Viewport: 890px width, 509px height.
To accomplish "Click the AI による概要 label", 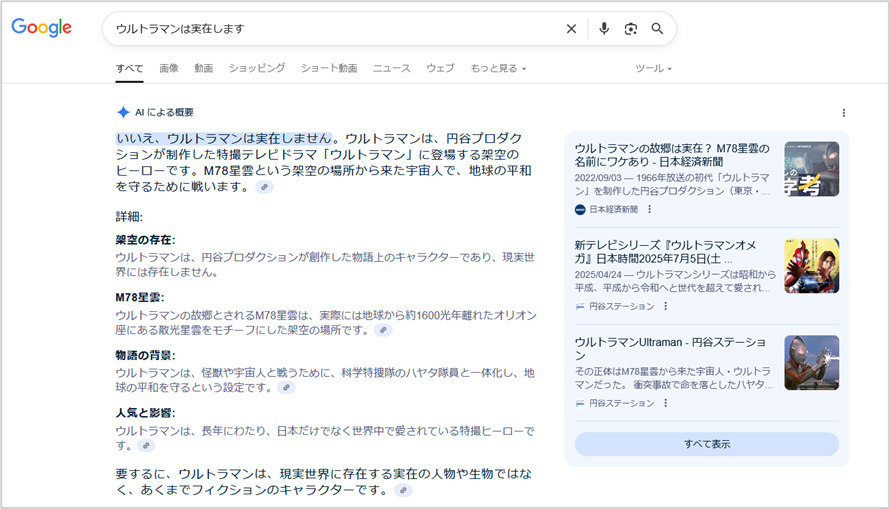I will (x=164, y=112).
